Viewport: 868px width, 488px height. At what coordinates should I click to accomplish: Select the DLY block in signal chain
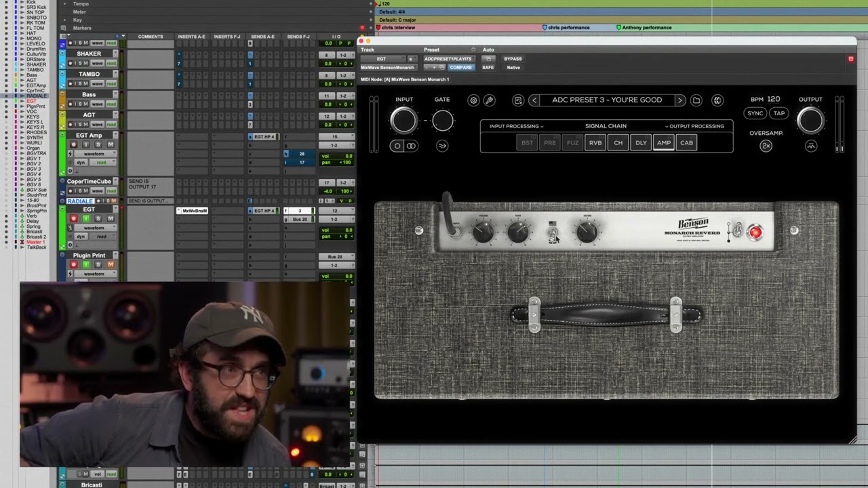tap(641, 142)
